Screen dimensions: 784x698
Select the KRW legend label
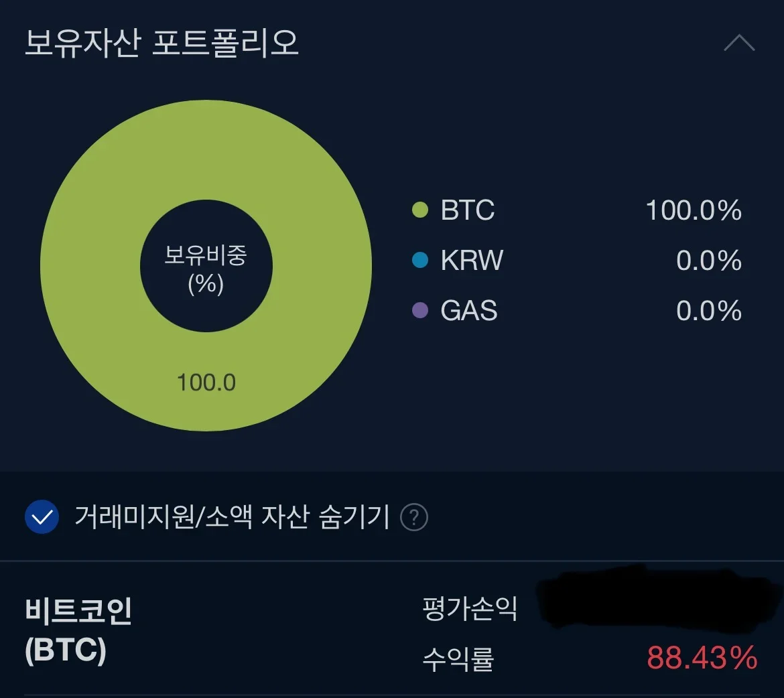(472, 261)
